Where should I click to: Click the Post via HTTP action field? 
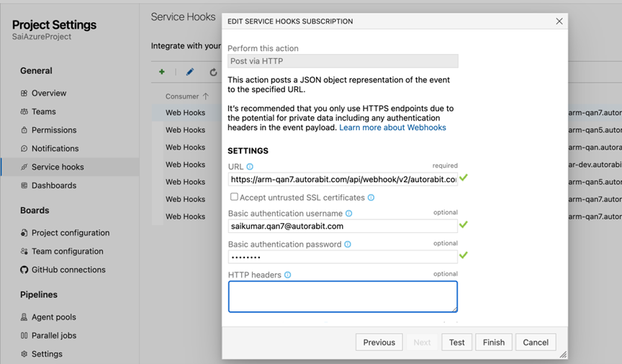[x=343, y=61]
